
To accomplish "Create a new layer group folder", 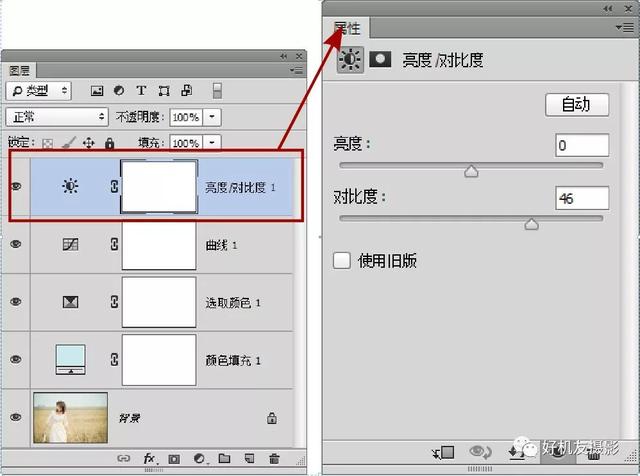I will click(x=224, y=458).
